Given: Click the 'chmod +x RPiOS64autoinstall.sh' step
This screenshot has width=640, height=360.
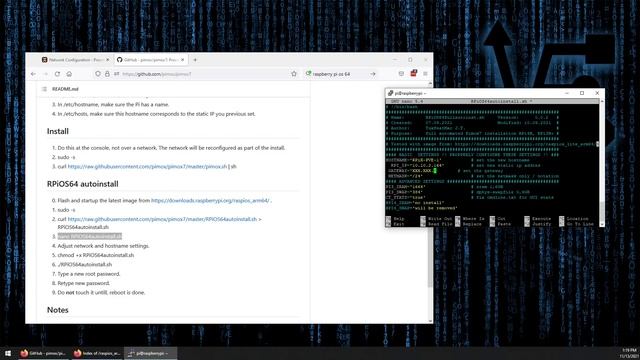Looking at the screenshot, I should [96, 255].
